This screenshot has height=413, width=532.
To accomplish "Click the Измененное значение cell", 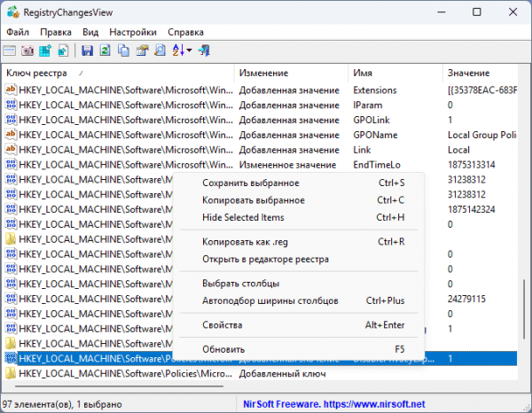I will [287, 165].
